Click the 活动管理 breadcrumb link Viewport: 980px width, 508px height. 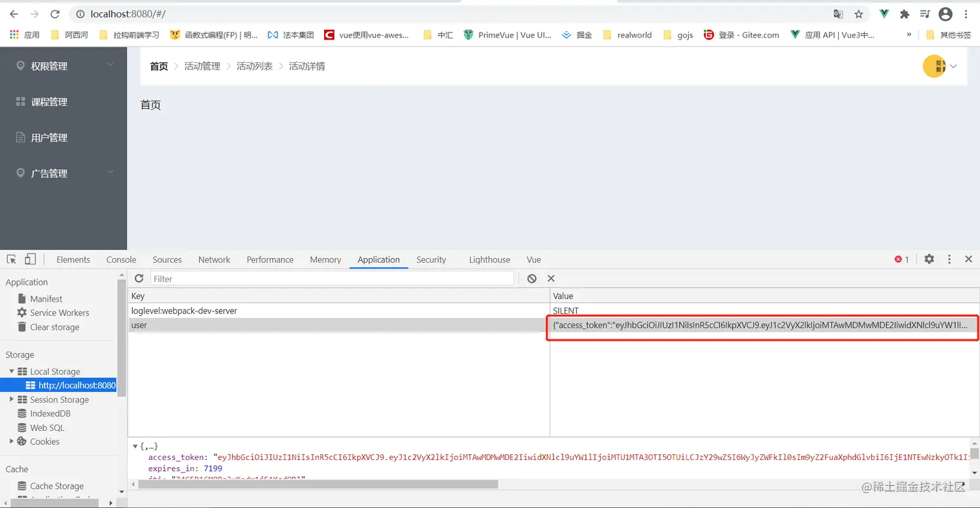pos(202,66)
